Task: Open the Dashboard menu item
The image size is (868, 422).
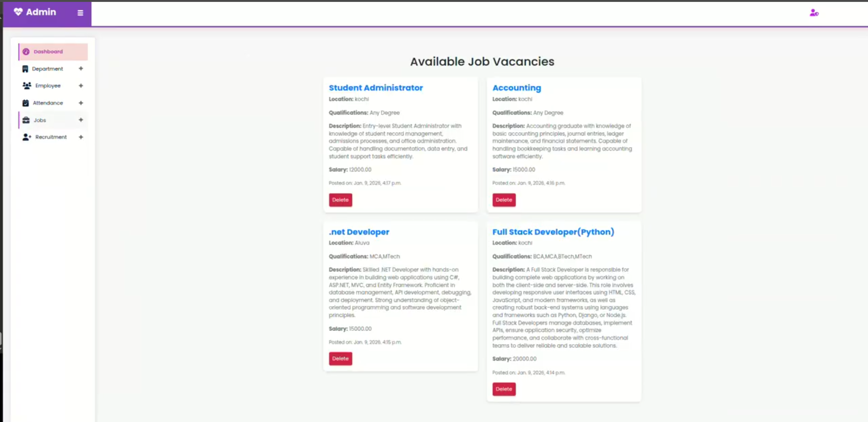Action: point(53,52)
